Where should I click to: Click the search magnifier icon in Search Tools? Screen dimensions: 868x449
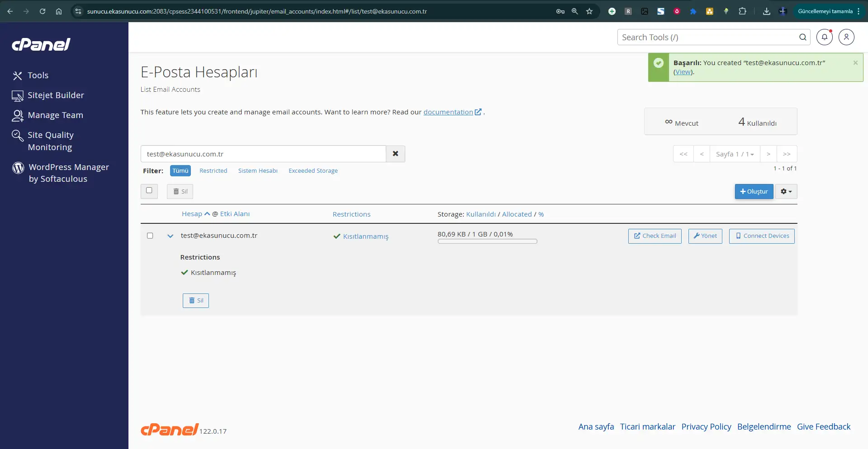tap(802, 37)
